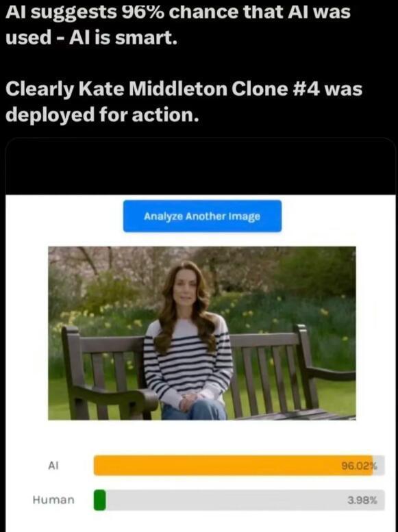This screenshot has width=398, height=532.
Task: Select the 3.98% score value
Action: [362, 500]
